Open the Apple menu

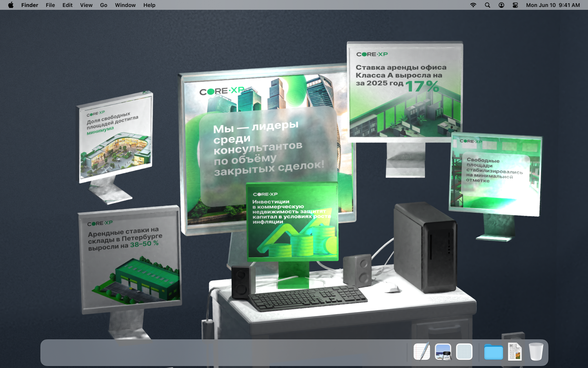coord(11,5)
